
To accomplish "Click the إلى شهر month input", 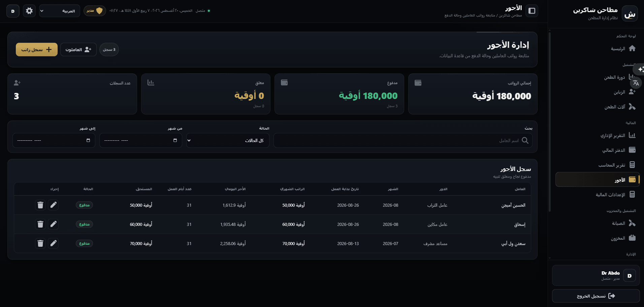I will coord(54,140).
